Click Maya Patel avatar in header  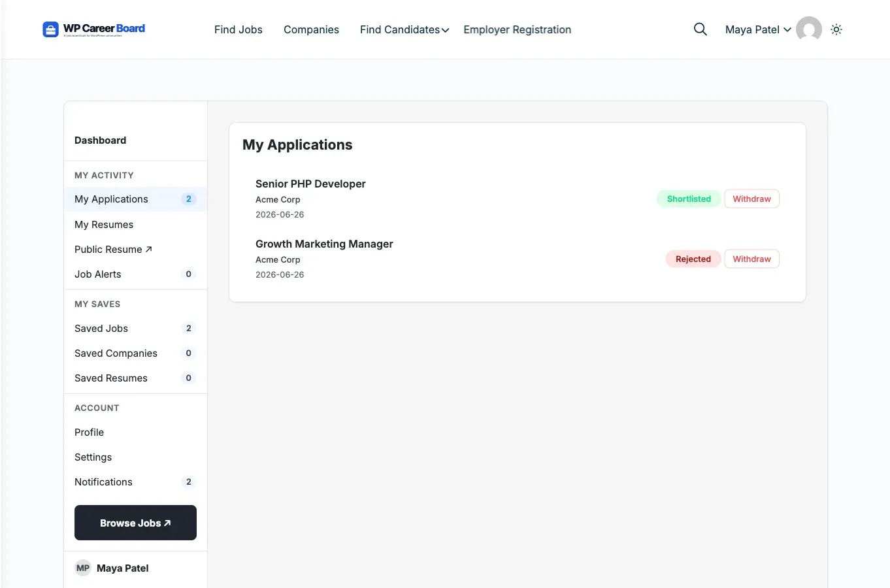(x=809, y=29)
